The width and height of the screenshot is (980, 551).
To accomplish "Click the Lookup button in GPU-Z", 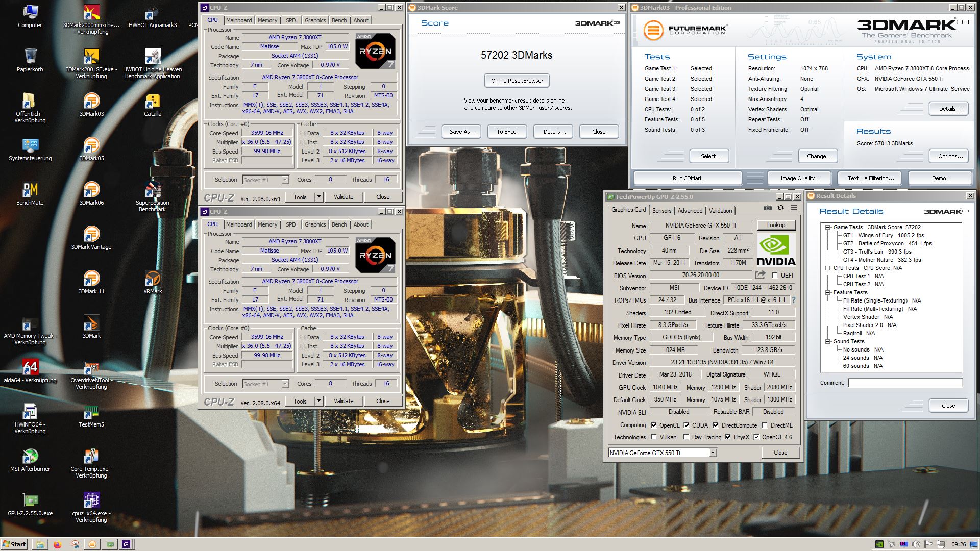I will 775,225.
